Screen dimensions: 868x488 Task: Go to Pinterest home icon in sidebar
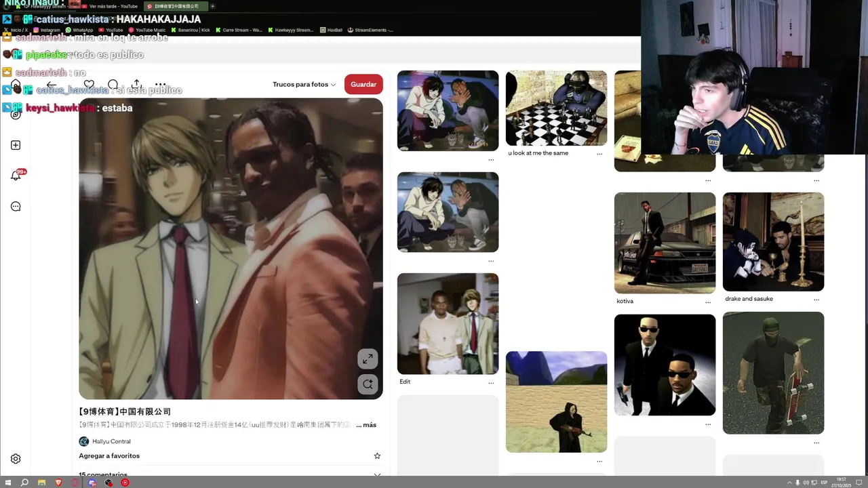point(16,84)
